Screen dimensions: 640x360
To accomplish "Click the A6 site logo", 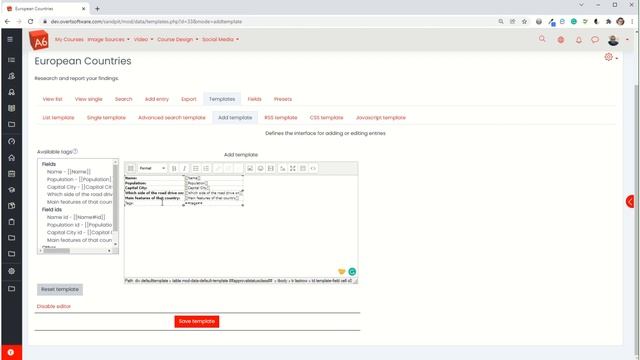I will click(x=39, y=40).
